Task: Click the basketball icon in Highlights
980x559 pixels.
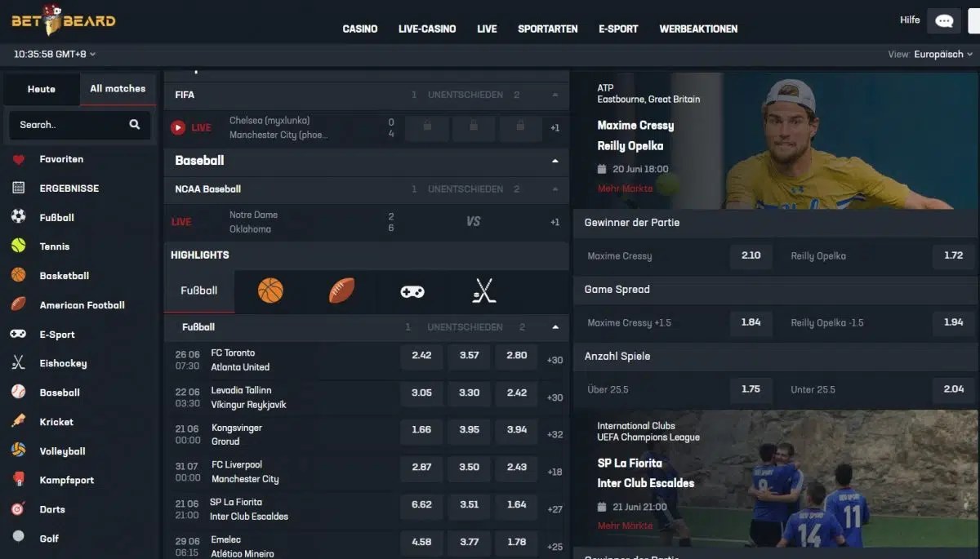Action: (270, 291)
